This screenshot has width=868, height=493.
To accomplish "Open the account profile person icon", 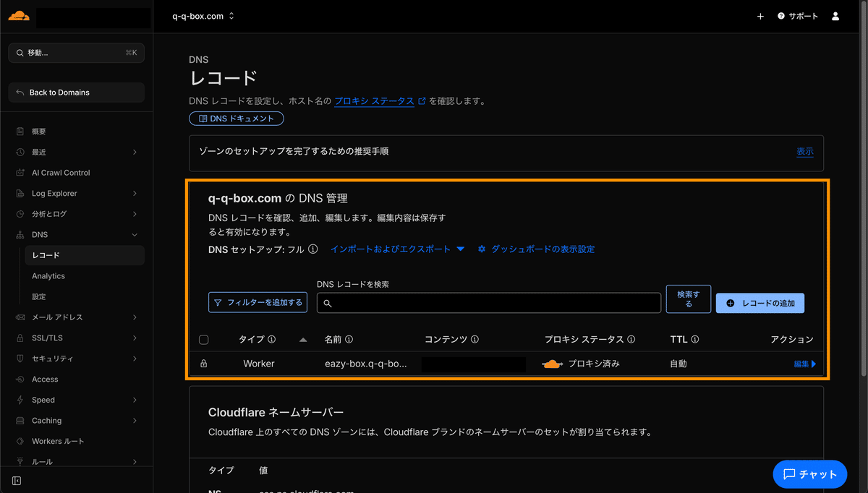I will point(835,15).
